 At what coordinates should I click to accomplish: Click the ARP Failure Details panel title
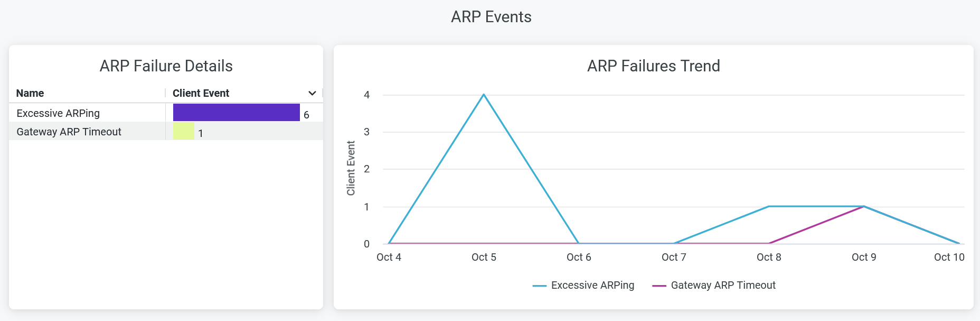click(x=166, y=66)
